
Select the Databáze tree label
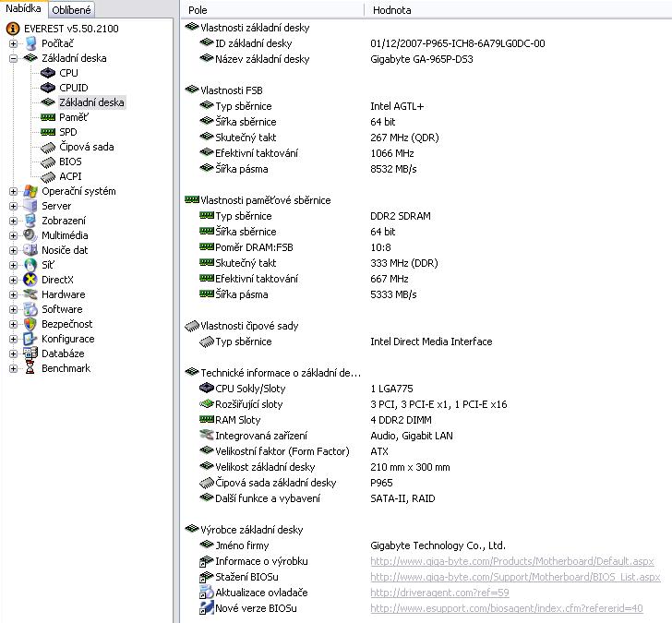coord(63,353)
